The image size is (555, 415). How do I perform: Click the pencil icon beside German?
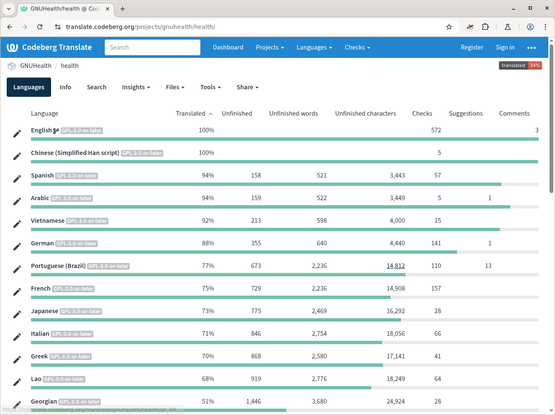pos(17,247)
